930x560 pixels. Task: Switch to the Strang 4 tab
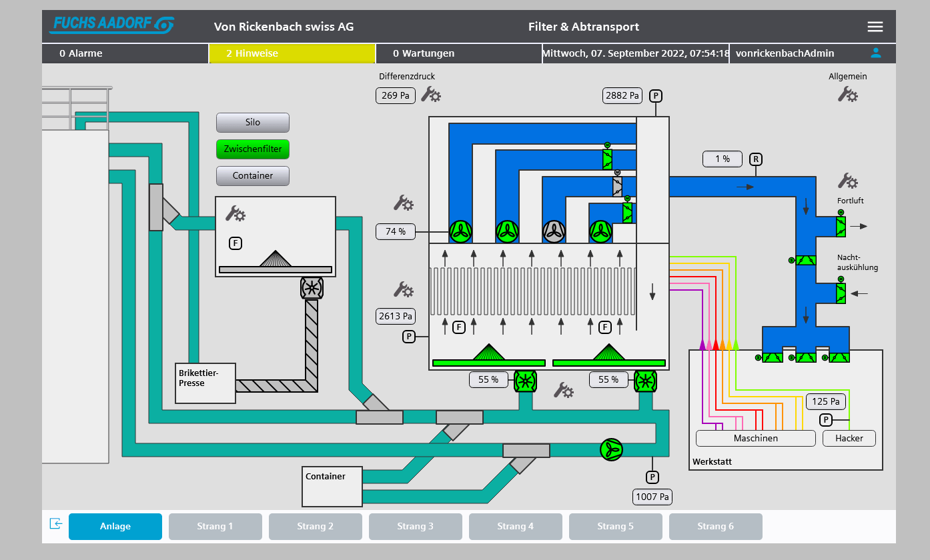515,527
